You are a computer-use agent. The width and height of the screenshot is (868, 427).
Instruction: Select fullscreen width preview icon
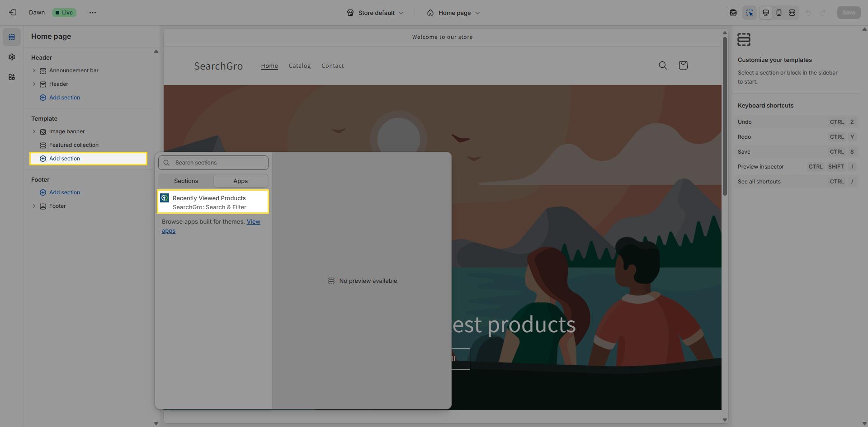point(792,13)
